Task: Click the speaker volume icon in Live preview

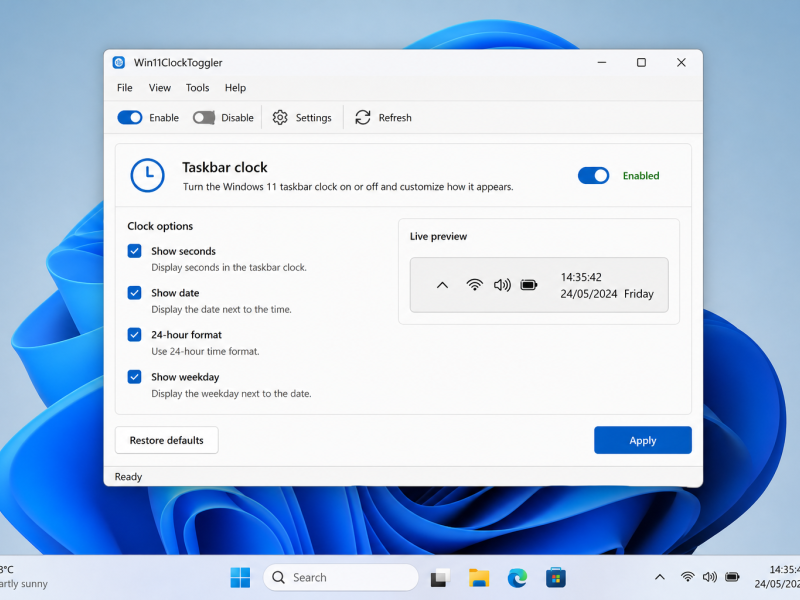Action: (502, 285)
